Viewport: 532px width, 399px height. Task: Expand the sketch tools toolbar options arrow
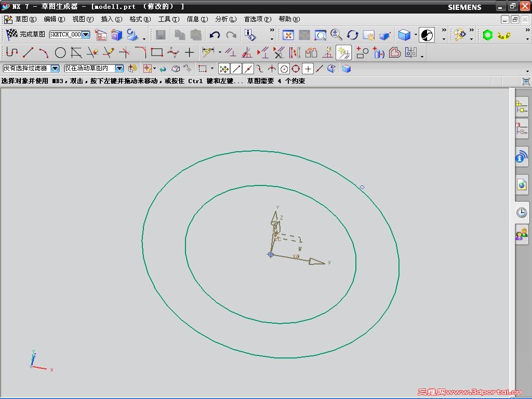coord(422,56)
